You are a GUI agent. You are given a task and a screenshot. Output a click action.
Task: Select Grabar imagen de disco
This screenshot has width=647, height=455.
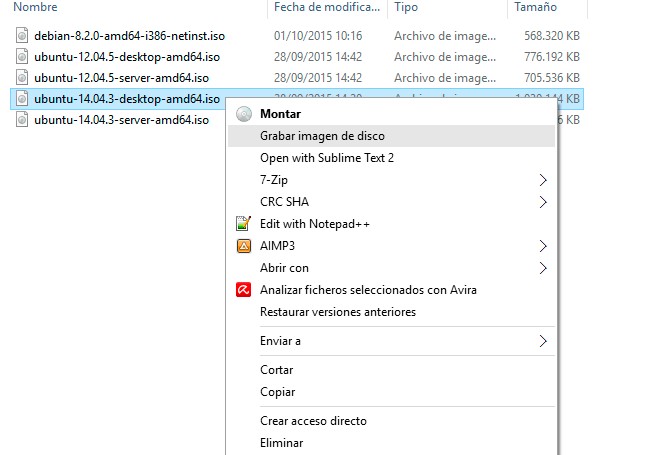tap(322, 136)
